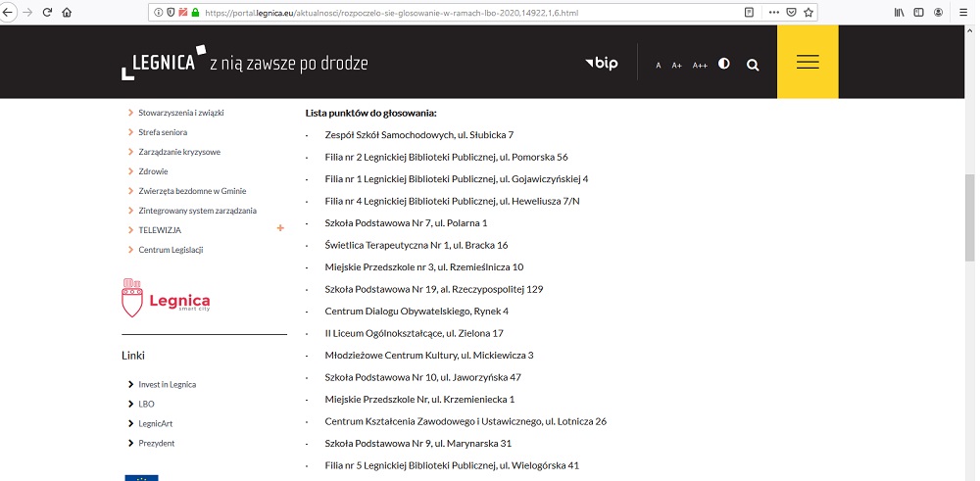Go to the browser home page icon
This screenshot has width=980, height=481.
(x=67, y=12)
